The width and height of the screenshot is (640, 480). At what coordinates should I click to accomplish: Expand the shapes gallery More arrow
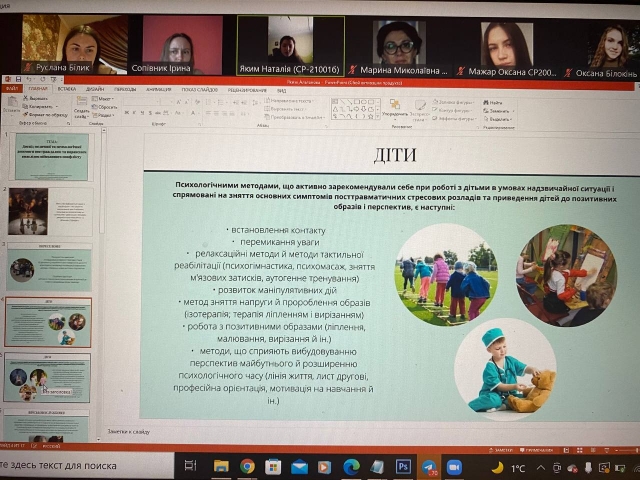378,117
